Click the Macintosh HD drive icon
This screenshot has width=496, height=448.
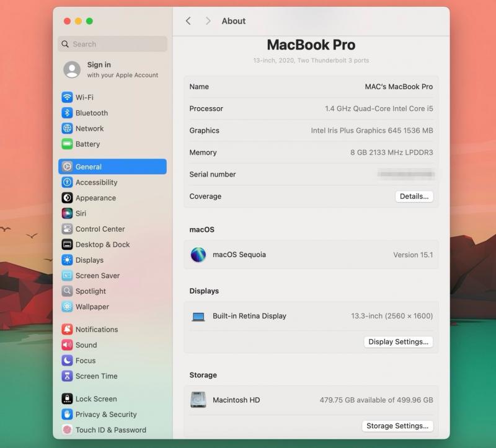click(198, 400)
